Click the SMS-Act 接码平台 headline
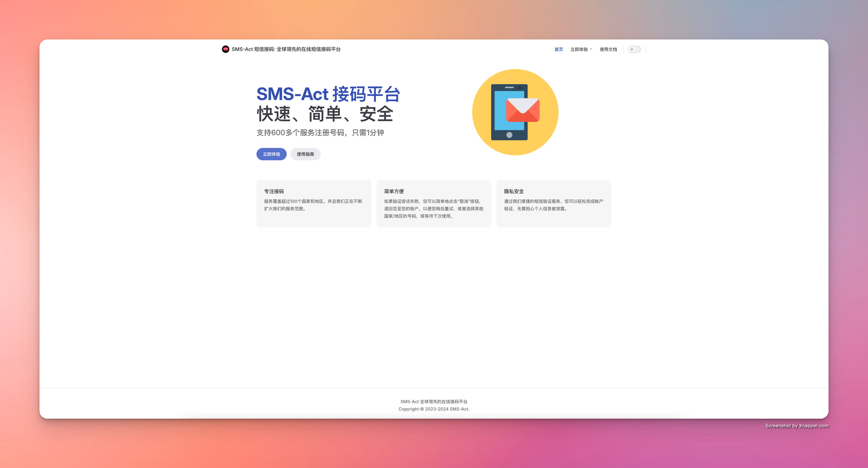 tap(328, 94)
